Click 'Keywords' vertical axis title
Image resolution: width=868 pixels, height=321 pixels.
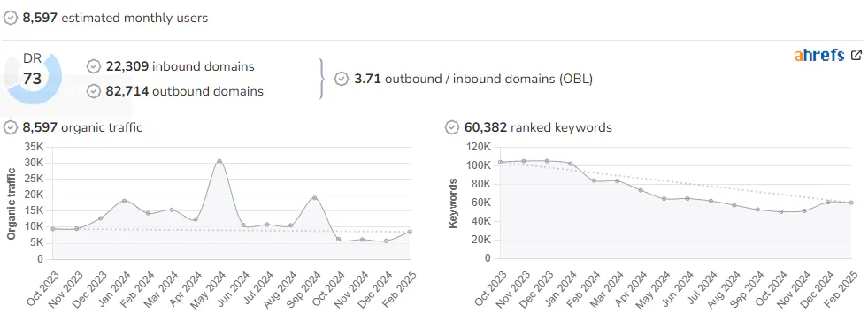454,203
